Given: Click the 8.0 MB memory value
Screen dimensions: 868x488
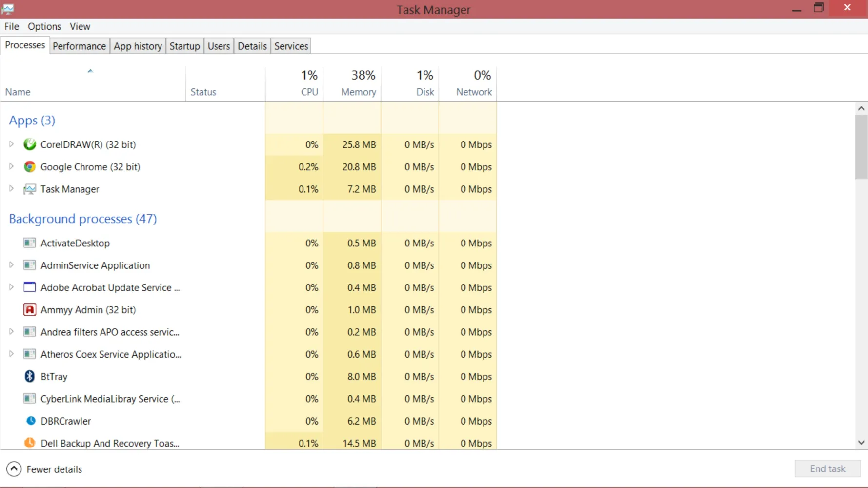Looking at the screenshot, I should tap(362, 376).
